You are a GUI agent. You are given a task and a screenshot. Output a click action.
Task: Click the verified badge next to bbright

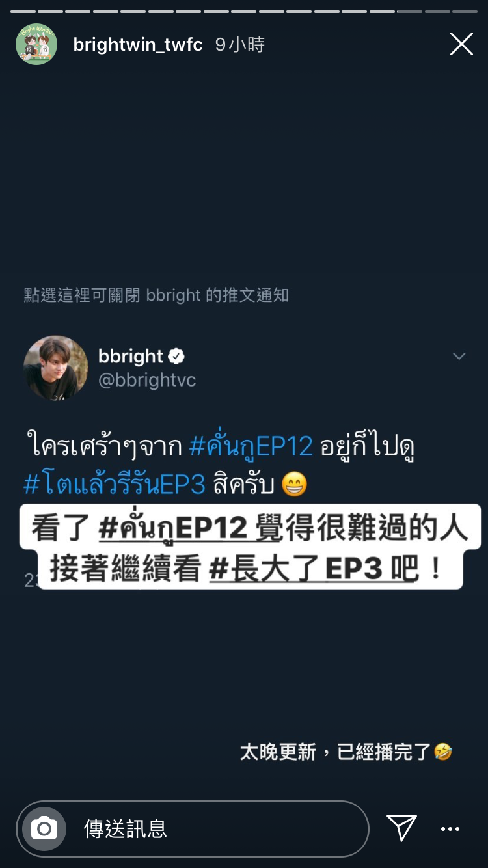177,356
